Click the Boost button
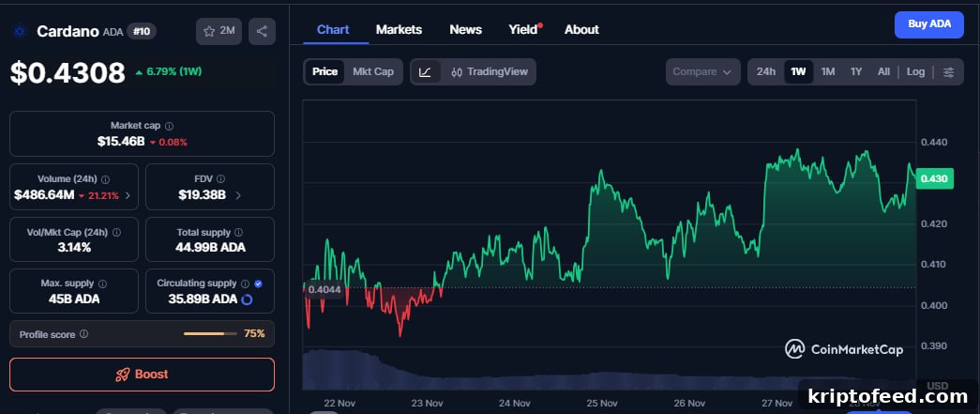The width and height of the screenshot is (980, 414). (x=142, y=374)
